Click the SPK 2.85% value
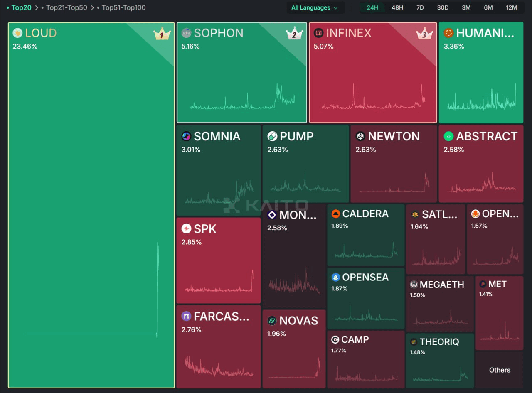The height and width of the screenshot is (393, 532). (191, 242)
